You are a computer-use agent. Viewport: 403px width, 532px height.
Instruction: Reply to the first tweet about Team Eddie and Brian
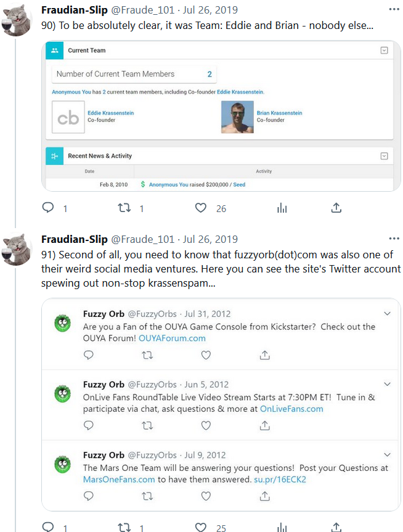click(x=49, y=208)
